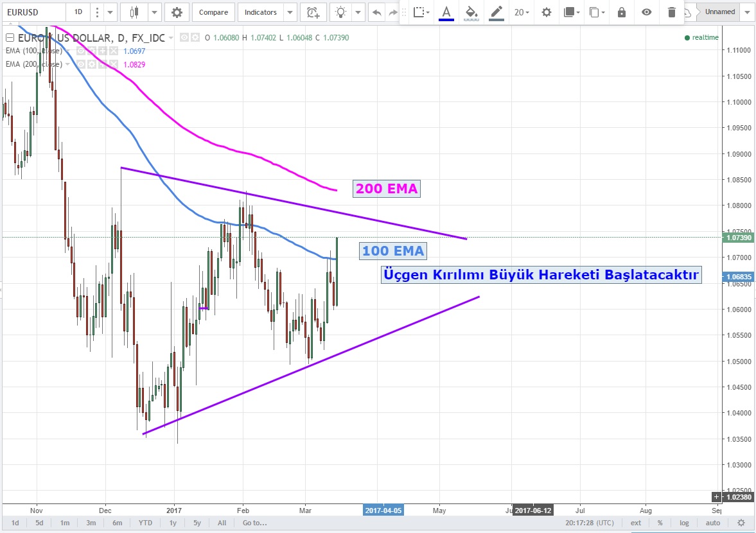756x533 pixels.
Task: Expand the Unnamed layout dropdown arrow
Action: click(x=747, y=12)
